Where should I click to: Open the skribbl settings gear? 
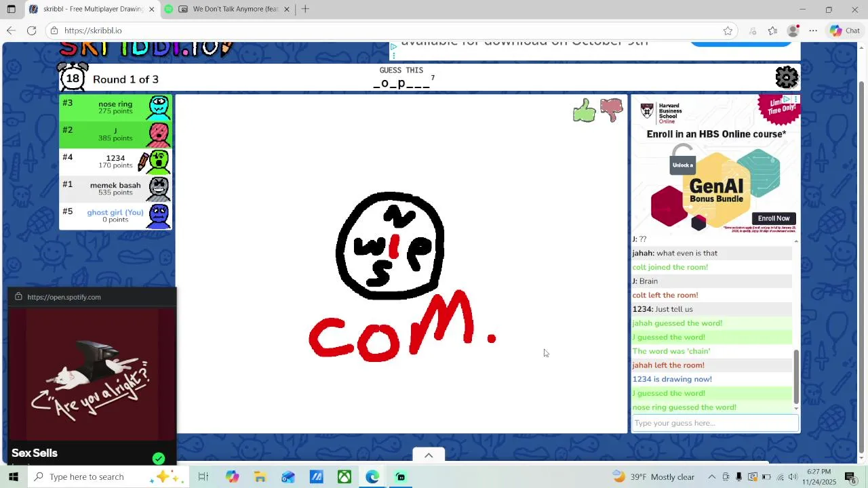coord(787,77)
